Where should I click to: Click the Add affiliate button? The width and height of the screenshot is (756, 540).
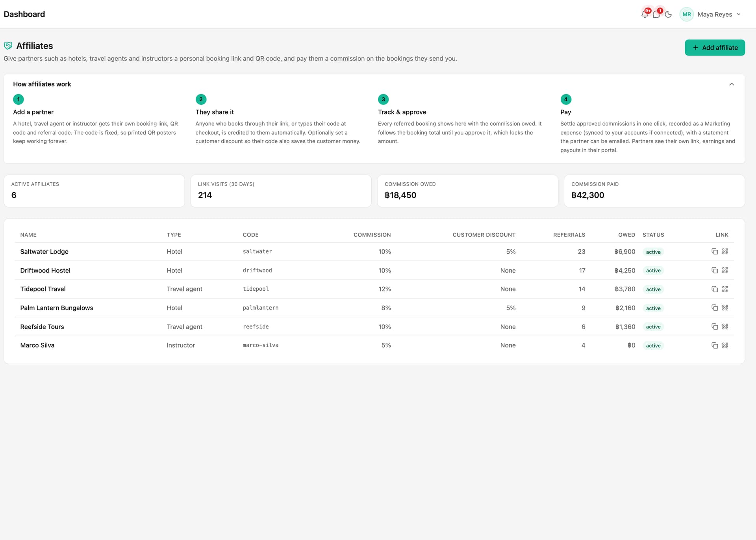pyautogui.click(x=715, y=48)
